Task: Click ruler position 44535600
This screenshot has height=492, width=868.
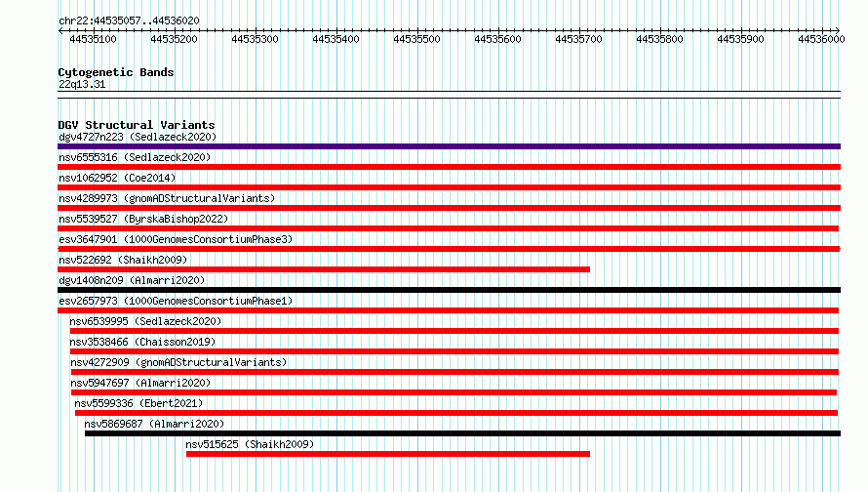Action: pyautogui.click(x=497, y=39)
